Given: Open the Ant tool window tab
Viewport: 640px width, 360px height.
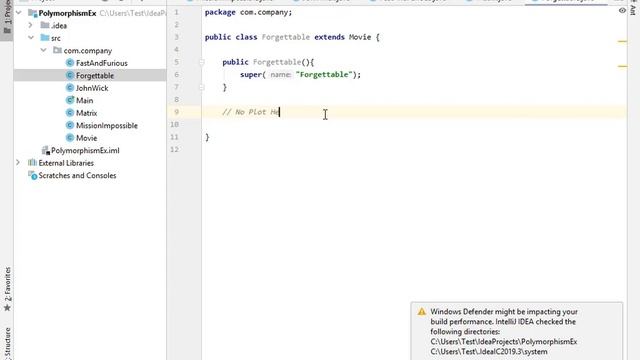Looking at the screenshot, I should [633, 8].
